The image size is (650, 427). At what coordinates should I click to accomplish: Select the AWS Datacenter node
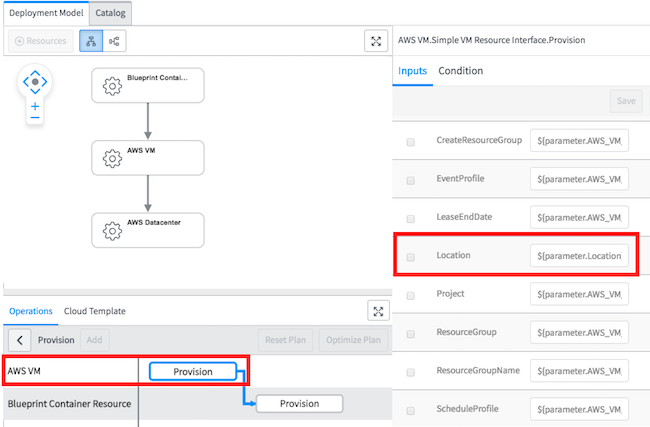click(148, 230)
